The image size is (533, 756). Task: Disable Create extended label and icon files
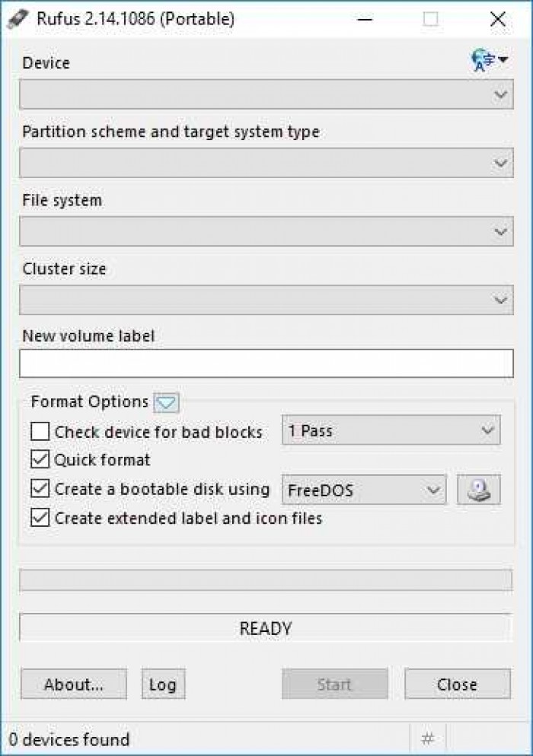(39, 518)
